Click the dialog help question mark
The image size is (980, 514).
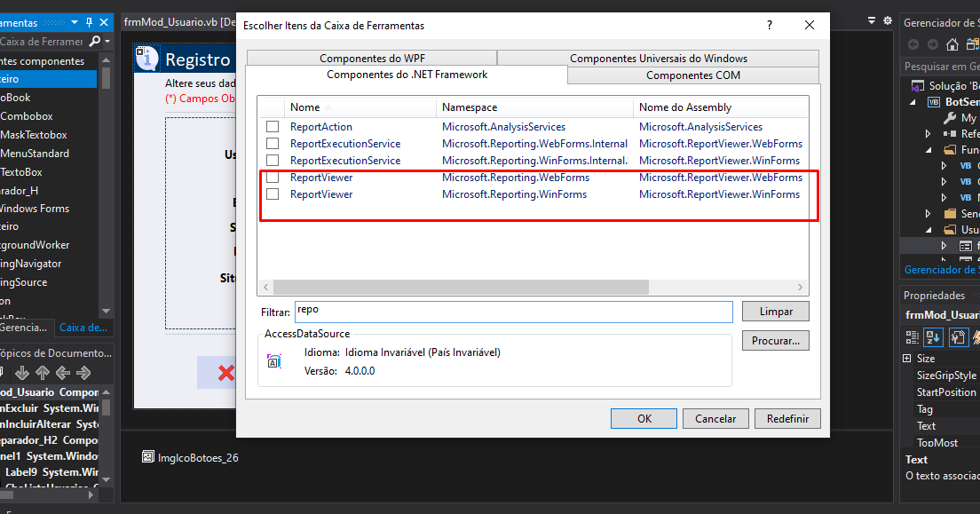point(770,25)
